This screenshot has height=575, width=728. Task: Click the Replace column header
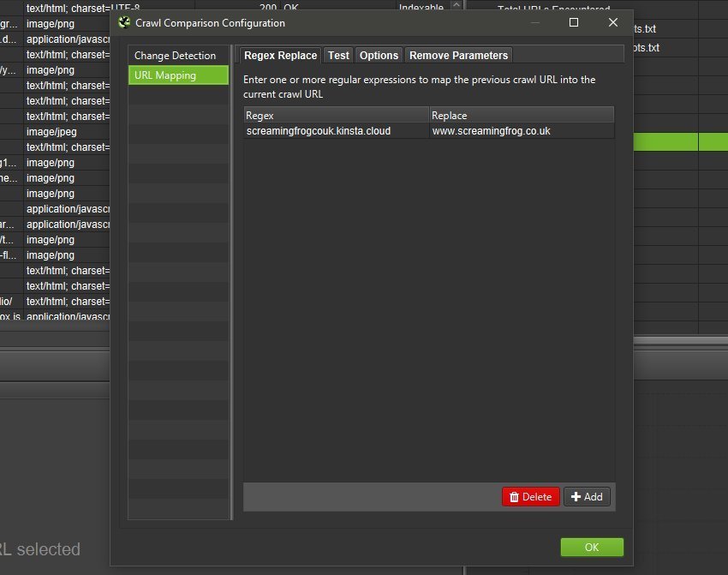pyautogui.click(x=521, y=115)
